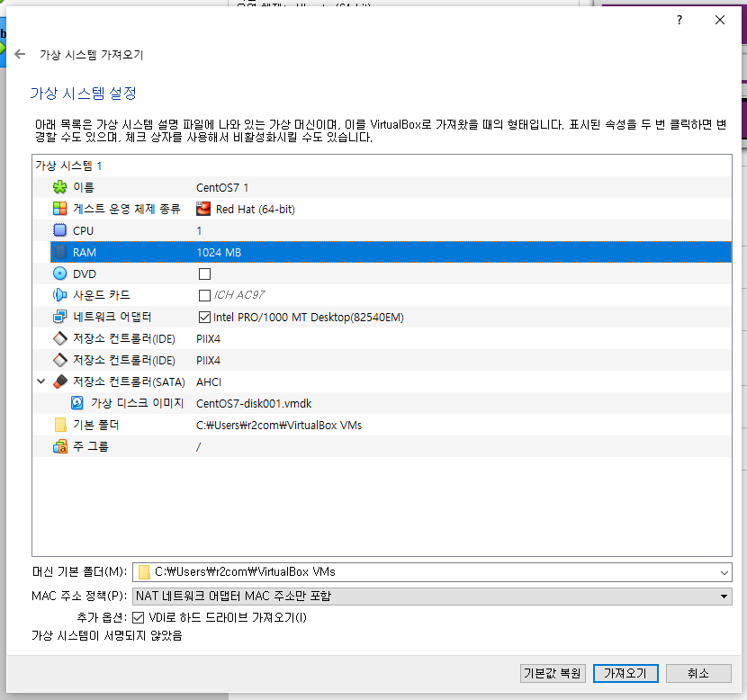Image resolution: width=747 pixels, height=700 pixels.
Task: Enable the ICH AC97 sound card checkbox
Action: tap(205, 295)
